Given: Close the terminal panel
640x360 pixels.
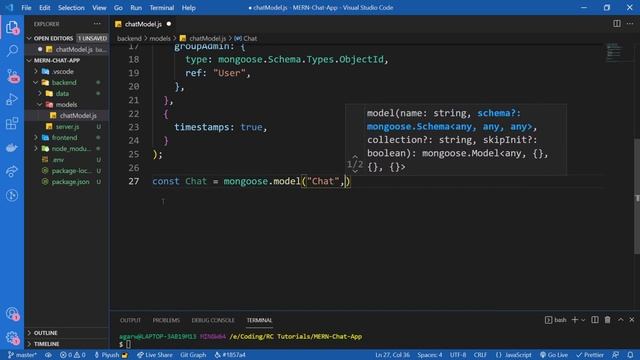Looking at the screenshot, I should coord(631,320).
